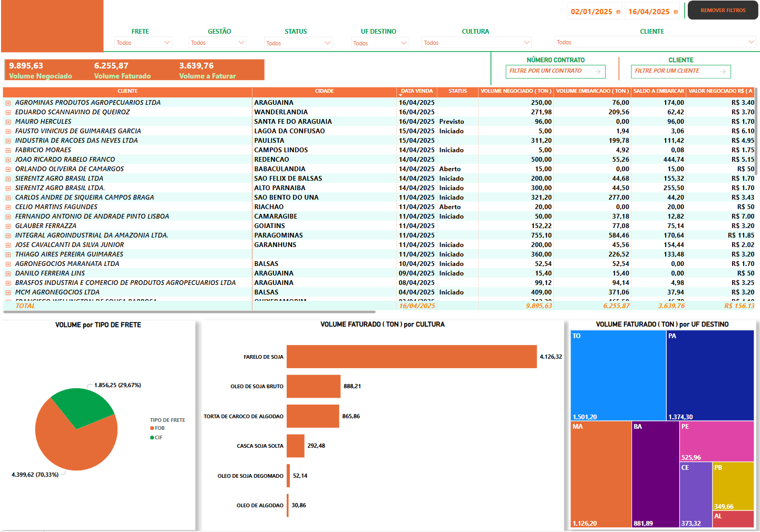Expand the CULTURA dropdown filter
Viewport: 760px width, 532px height.
coord(476,43)
